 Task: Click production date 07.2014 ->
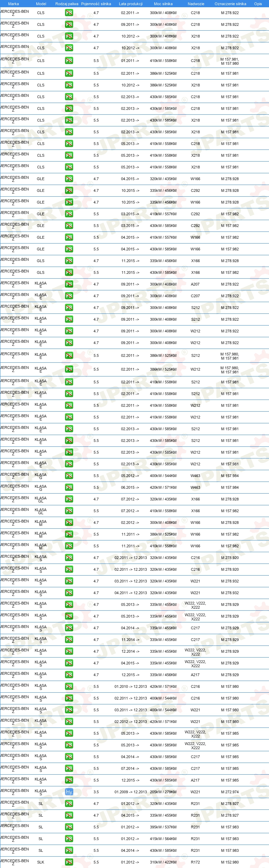pos(130,768)
